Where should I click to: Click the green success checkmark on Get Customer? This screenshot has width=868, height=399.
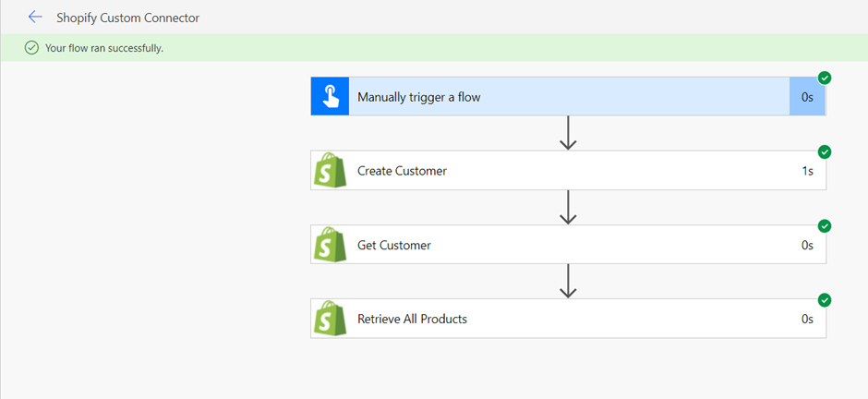825,225
